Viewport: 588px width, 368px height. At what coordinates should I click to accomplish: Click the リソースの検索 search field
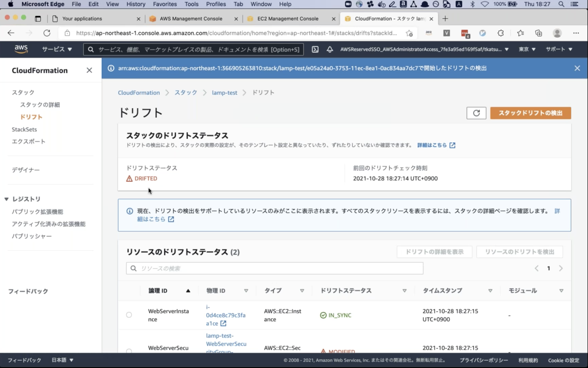pos(274,268)
